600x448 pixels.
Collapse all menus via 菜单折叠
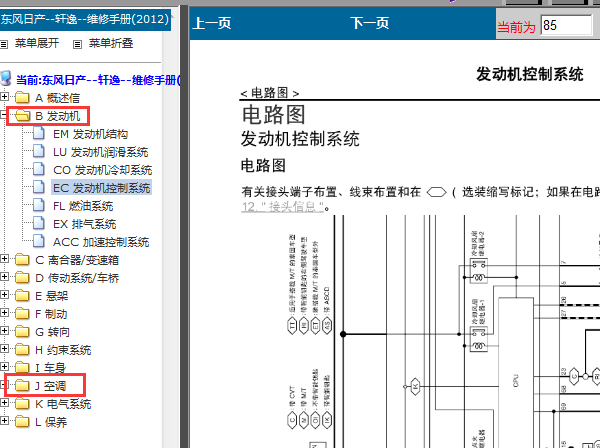(111, 43)
